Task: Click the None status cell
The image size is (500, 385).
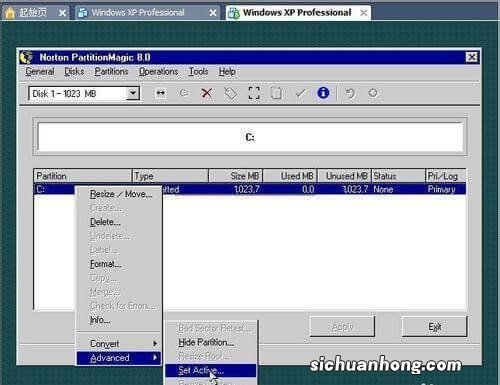Action: (383, 189)
